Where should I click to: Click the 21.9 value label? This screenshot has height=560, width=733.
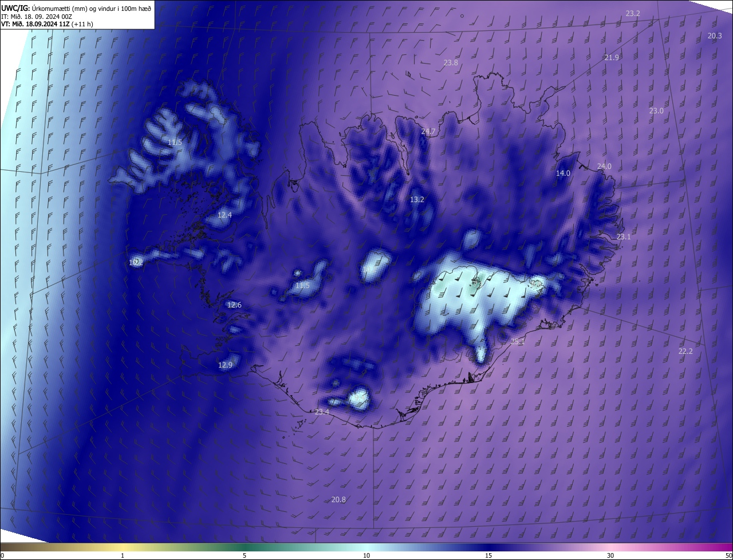612,58
